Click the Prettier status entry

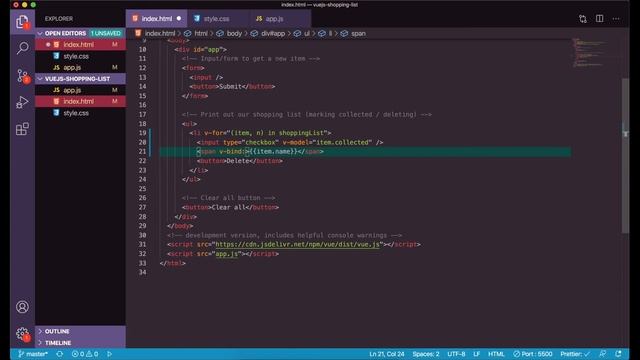click(x=575, y=354)
